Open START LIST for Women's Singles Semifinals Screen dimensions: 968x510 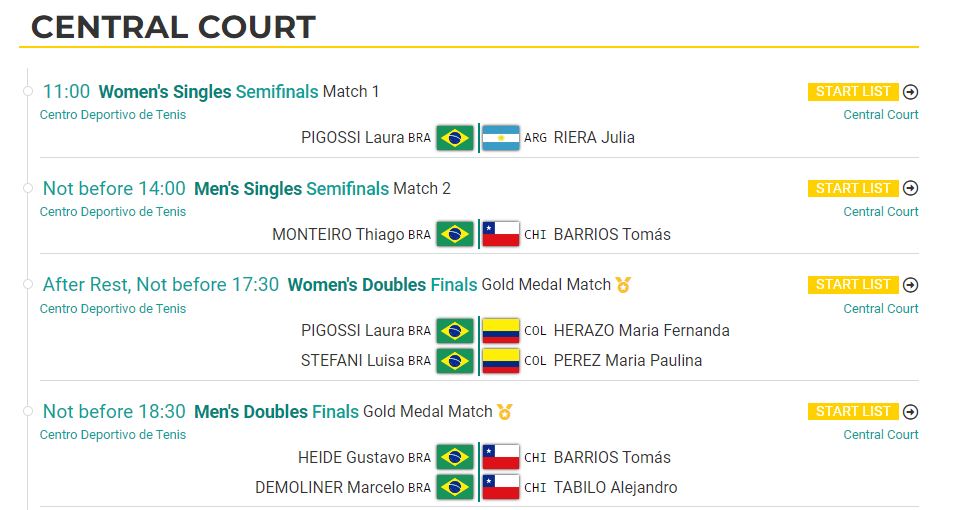pos(853,92)
